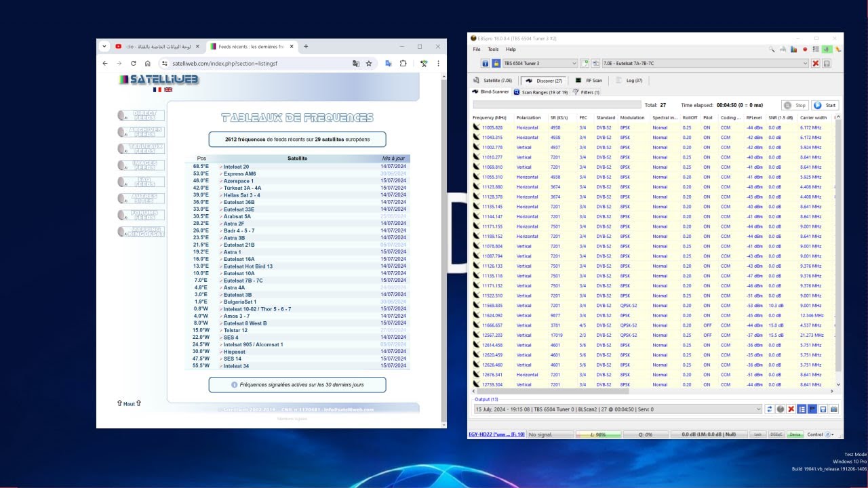Switch Satelliweb to English with the UK flag

pos(168,89)
